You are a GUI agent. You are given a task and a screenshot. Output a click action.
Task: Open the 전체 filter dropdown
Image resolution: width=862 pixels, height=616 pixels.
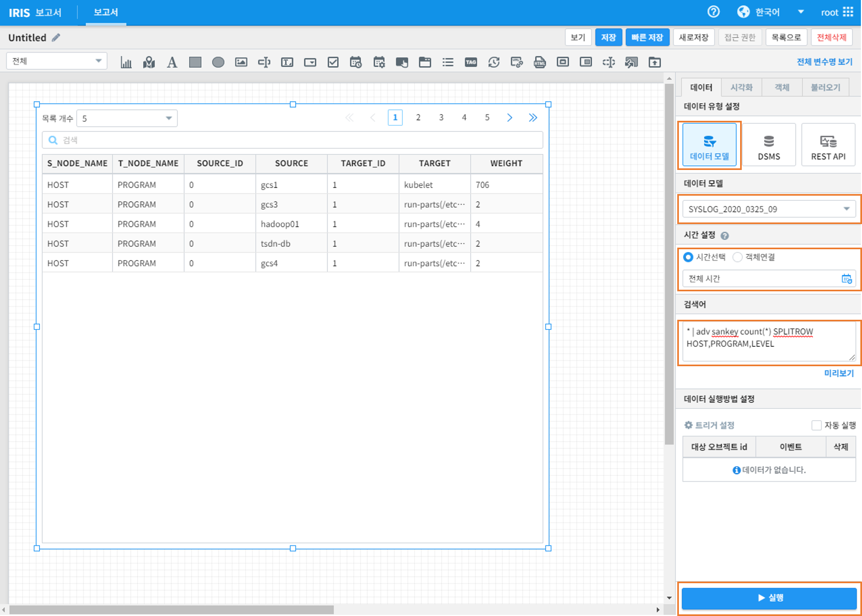[x=56, y=61]
